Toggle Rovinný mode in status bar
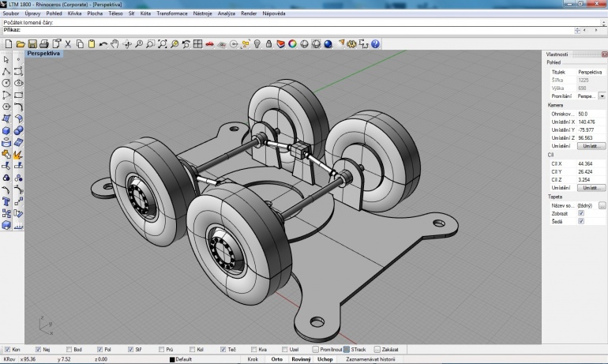 point(302,359)
